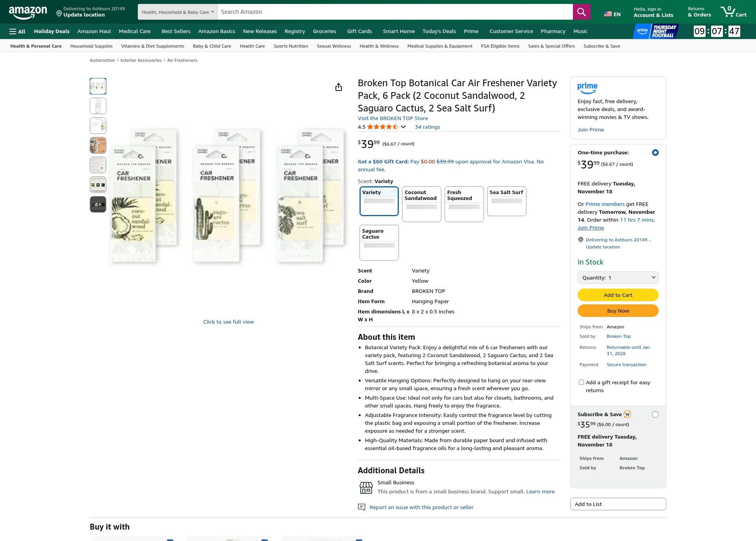Click the magnifying glass search button
The height and width of the screenshot is (541, 756).
(x=581, y=12)
